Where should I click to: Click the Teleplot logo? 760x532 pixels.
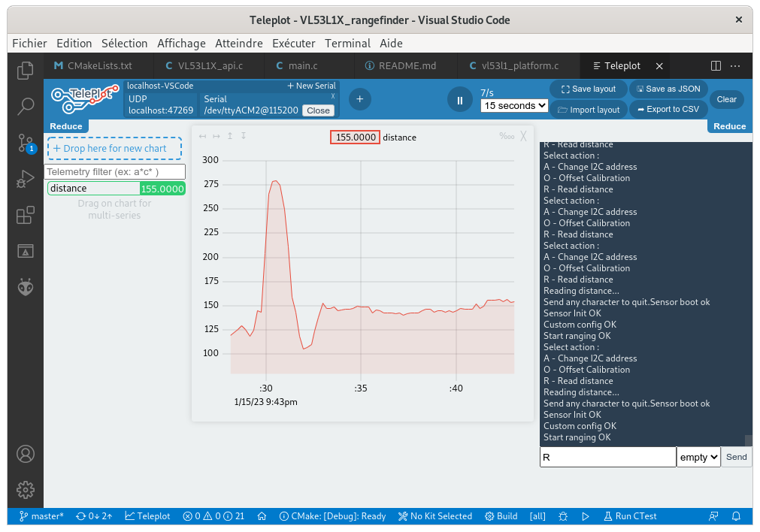pyautogui.click(x=85, y=99)
